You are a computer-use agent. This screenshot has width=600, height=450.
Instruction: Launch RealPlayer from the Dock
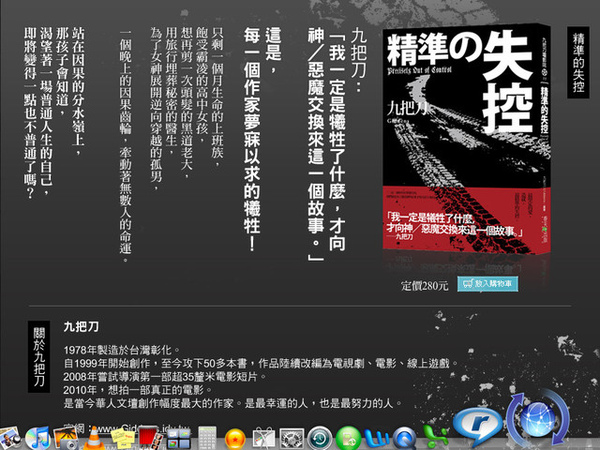tap(478, 426)
